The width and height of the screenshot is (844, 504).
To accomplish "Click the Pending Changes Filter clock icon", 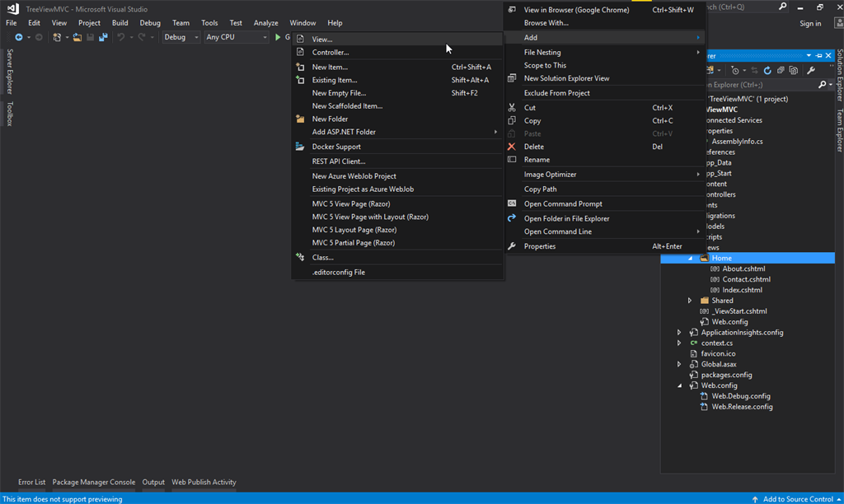I will point(736,71).
